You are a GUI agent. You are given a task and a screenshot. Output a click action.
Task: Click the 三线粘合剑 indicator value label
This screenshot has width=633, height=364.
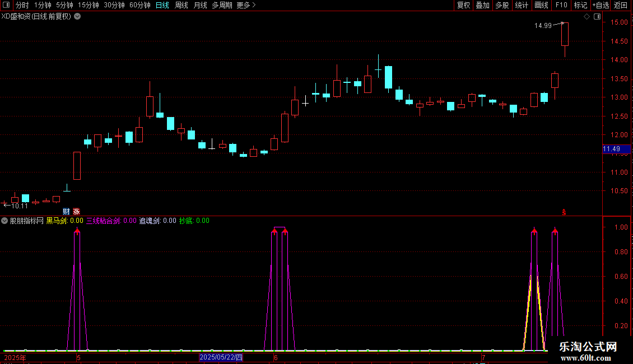111,221
